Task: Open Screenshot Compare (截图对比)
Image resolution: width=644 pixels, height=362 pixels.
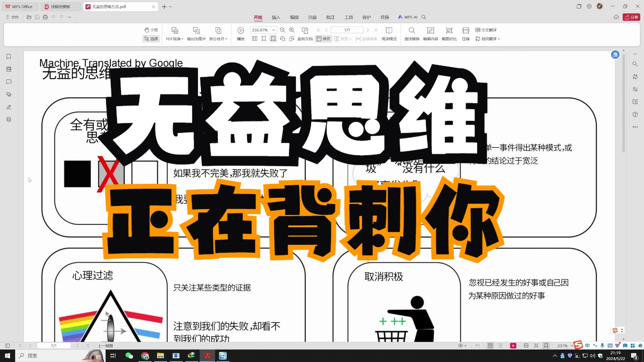Action: (449, 34)
